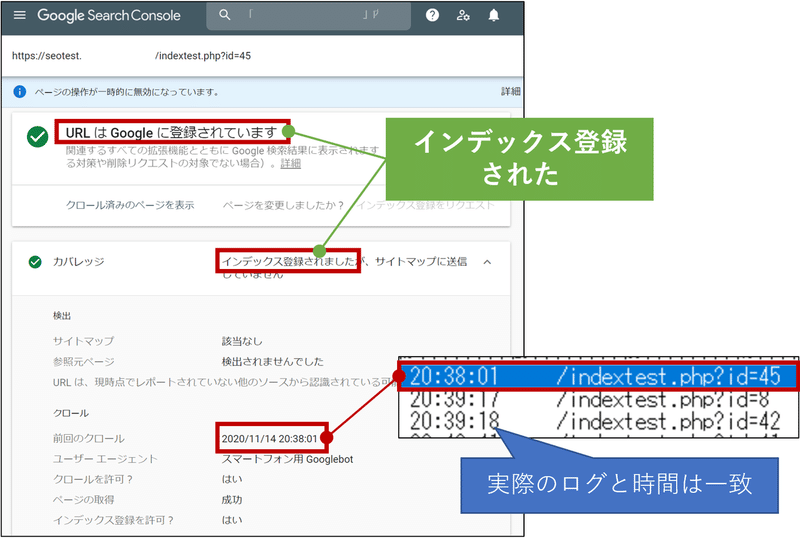Click the 検出 section heading
The width and height of the screenshot is (800, 538).
tap(62, 316)
